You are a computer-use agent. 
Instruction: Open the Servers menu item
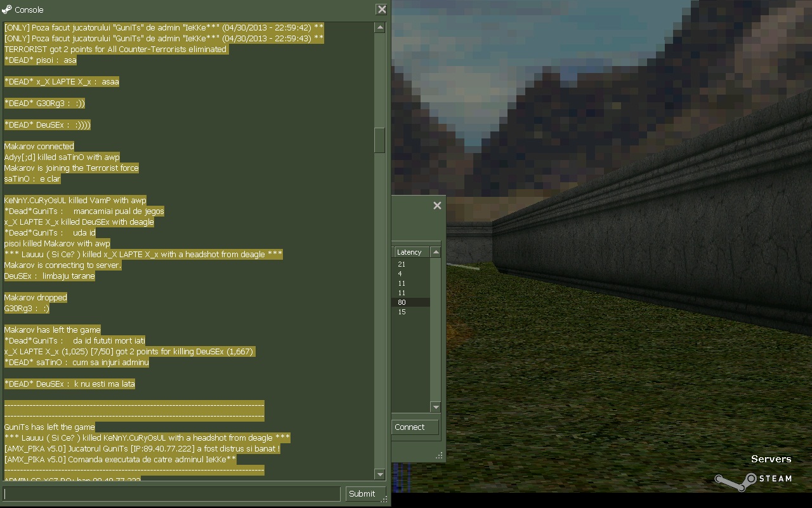click(771, 459)
